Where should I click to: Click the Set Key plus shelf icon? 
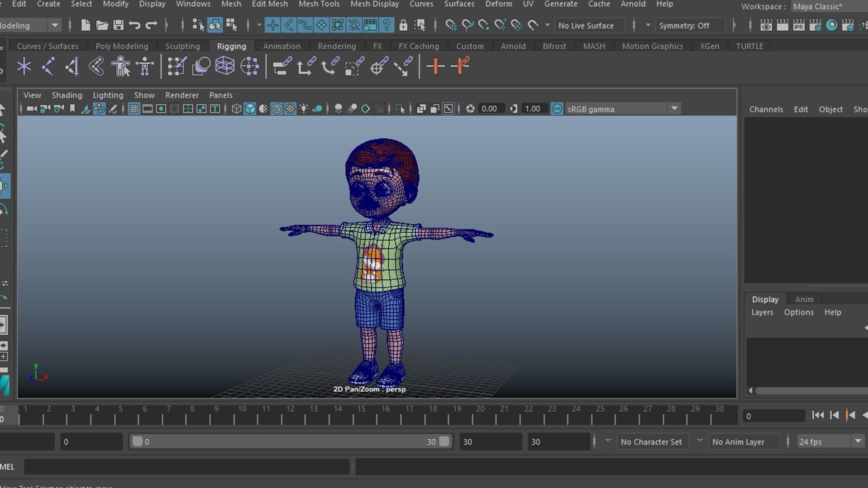click(x=435, y=66)
